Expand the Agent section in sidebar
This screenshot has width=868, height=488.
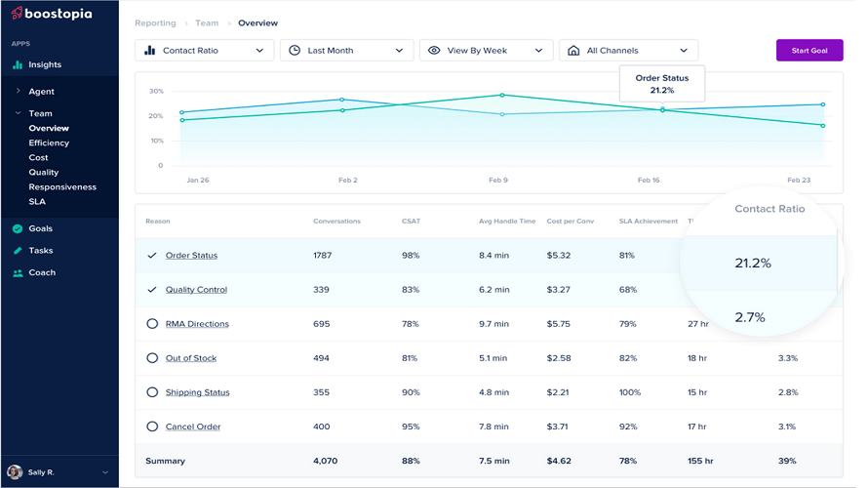(x=18, y=91)
